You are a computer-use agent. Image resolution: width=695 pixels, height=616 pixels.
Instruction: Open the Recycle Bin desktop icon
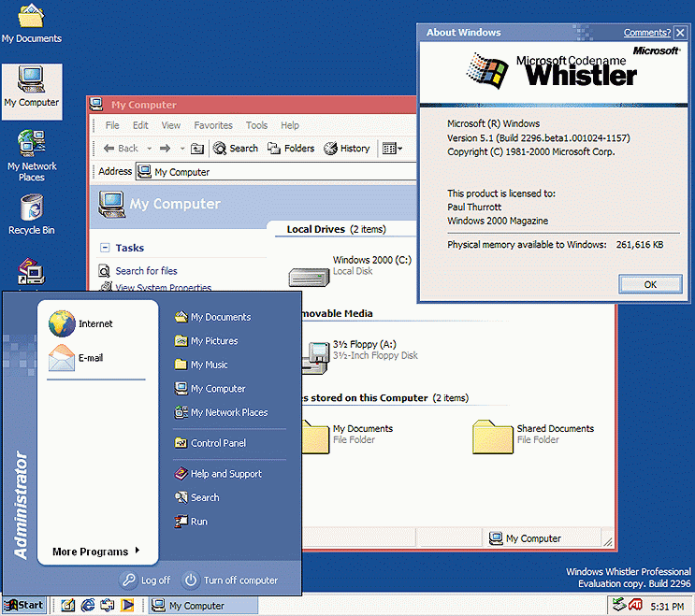pos(32,214)
